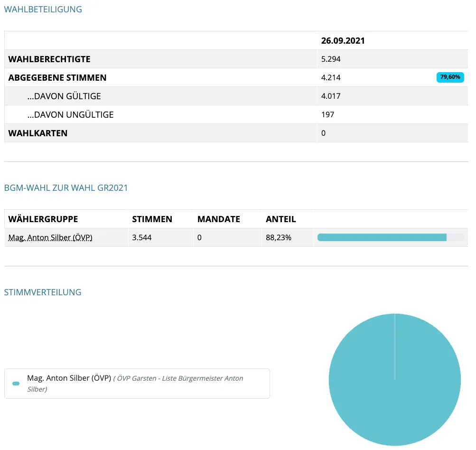The image size is (476, 450).
Task: Click the ...DAVON UNGÜLTIGE row label
Action: tap(70, 115)
